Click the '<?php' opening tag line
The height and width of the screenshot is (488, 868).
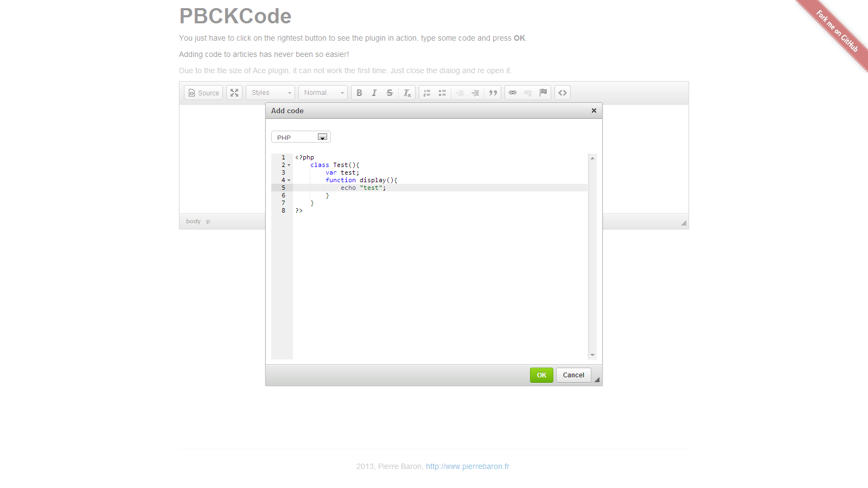[x=304, y=157]
